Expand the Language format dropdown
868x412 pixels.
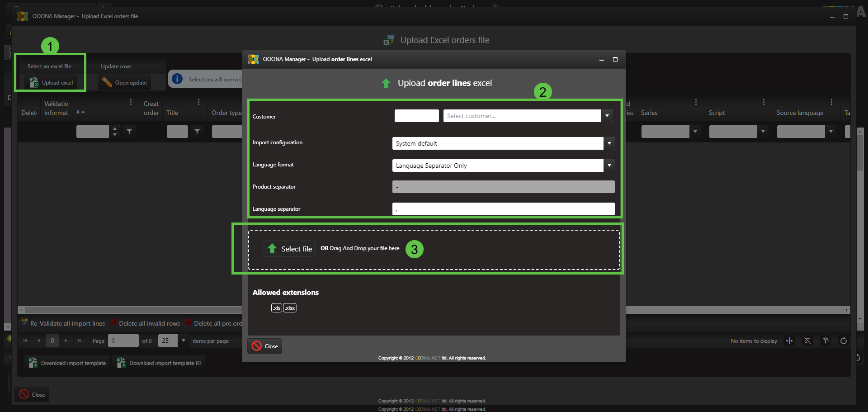tap(609, 166)
